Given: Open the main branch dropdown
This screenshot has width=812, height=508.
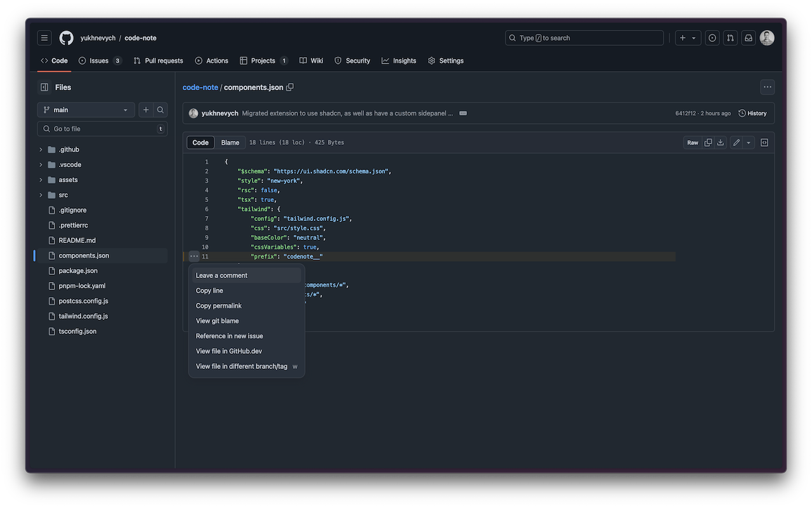Looking at the screenshot, I should pos(86,110).
